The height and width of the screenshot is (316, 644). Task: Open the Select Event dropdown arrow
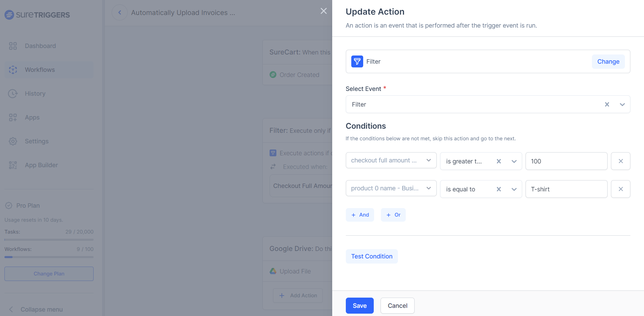point(622,105)
